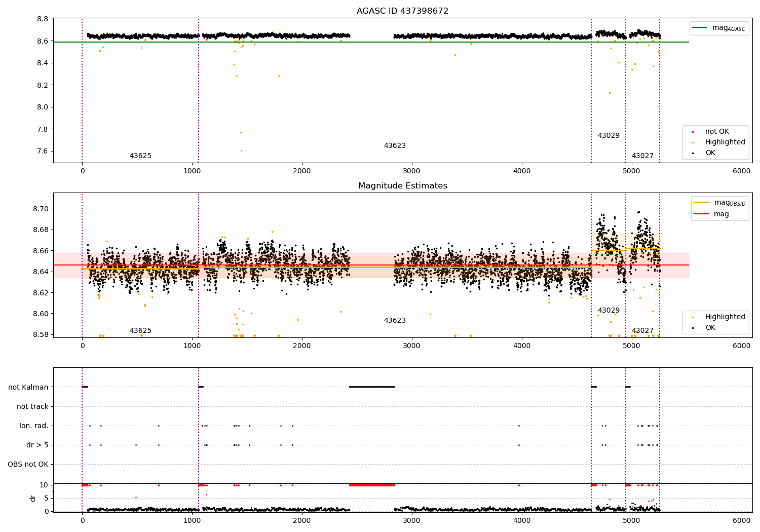
Task: Click the 4000 x-axis tick of bottom plot
Action: pyautogui.click(x=521, y=521)
